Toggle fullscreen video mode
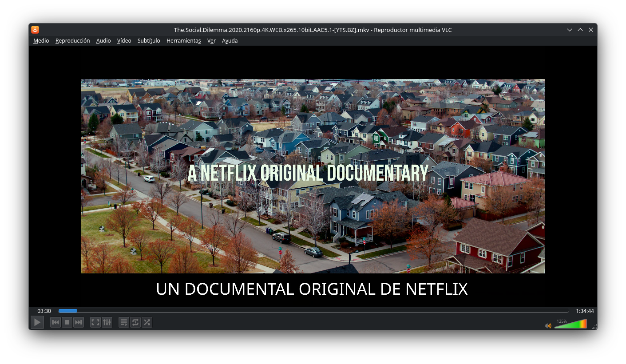Screen dimensions: 626x364 point(95,322)
